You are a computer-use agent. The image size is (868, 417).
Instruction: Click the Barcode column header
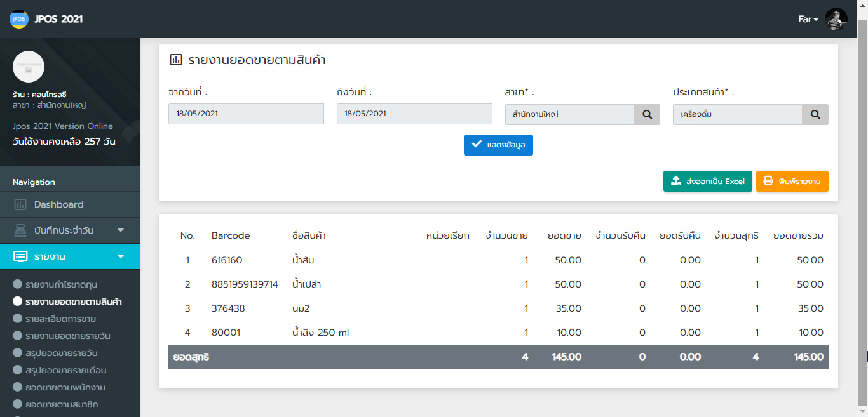[231, 235]
